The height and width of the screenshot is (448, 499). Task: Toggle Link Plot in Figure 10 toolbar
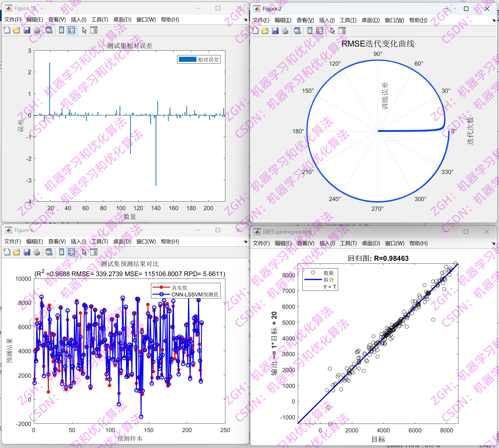tap(49, 30)
